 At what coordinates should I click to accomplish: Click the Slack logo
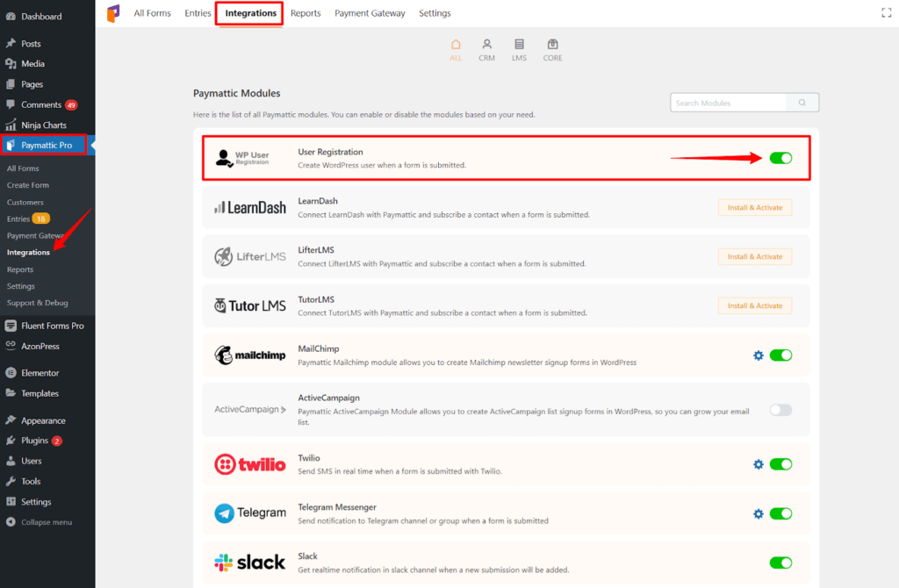pos(250,563)
